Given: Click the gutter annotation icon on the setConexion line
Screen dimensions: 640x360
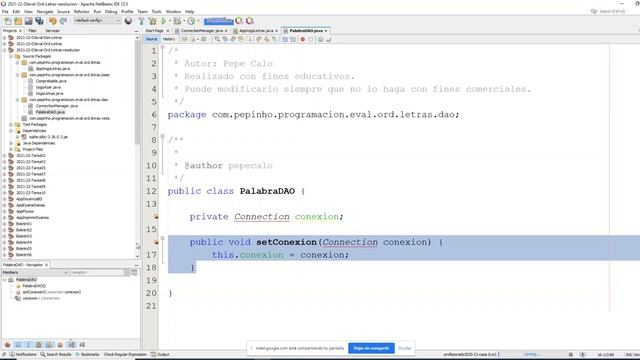Looking at the screenshot, I should pyautogui.click(x=156, y=242).
